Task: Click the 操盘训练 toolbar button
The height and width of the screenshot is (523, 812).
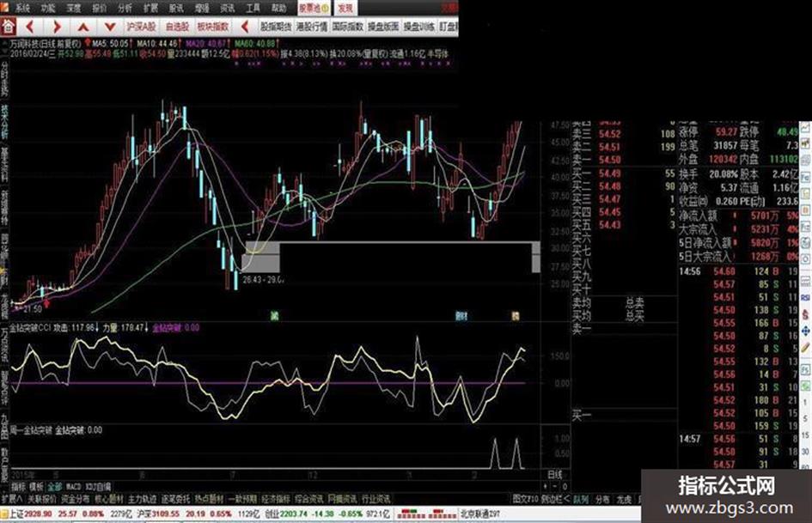Action: pos(419,26)
